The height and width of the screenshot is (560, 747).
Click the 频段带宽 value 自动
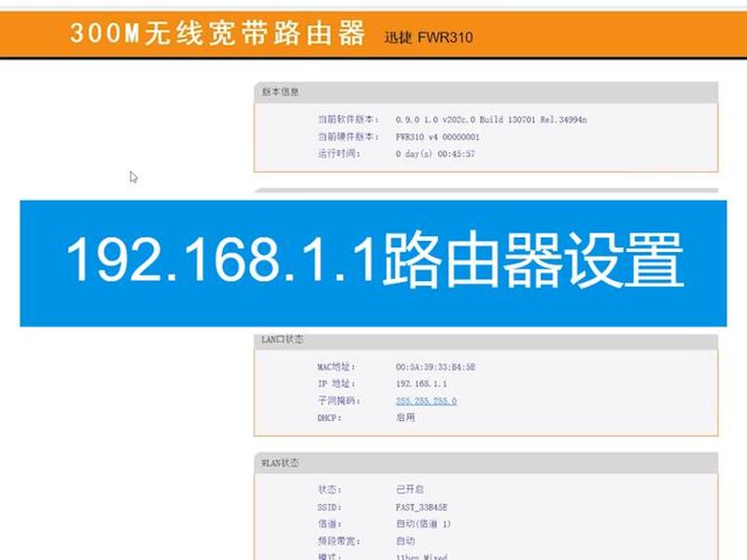pyautogui.click(x=405, y=541)
